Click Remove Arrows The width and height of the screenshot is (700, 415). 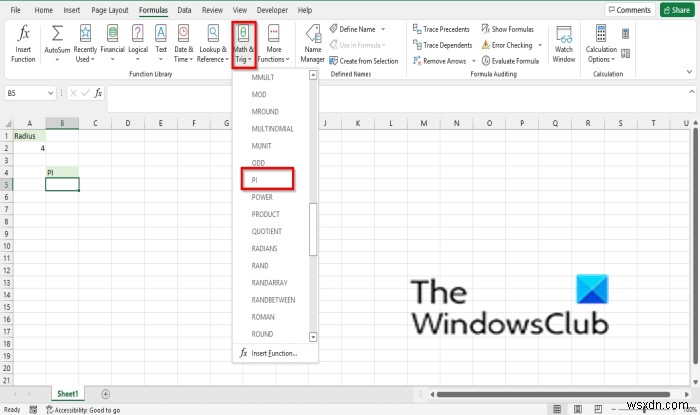440,61
